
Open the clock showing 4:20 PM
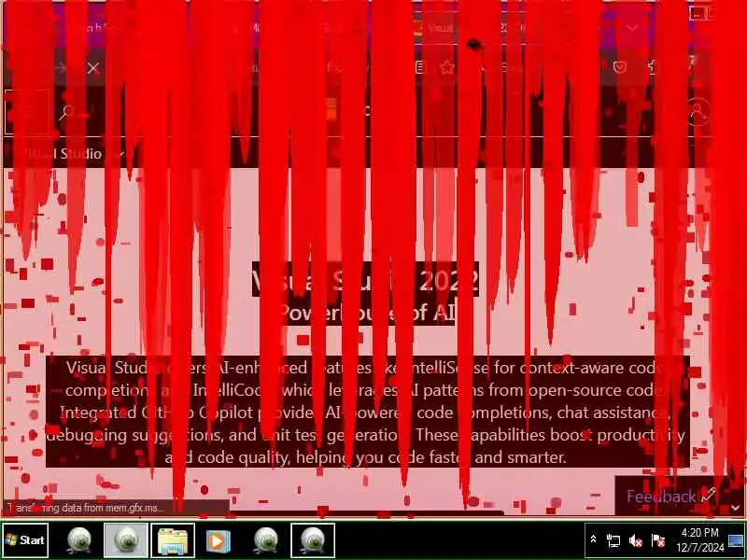(x=699, y=539)
